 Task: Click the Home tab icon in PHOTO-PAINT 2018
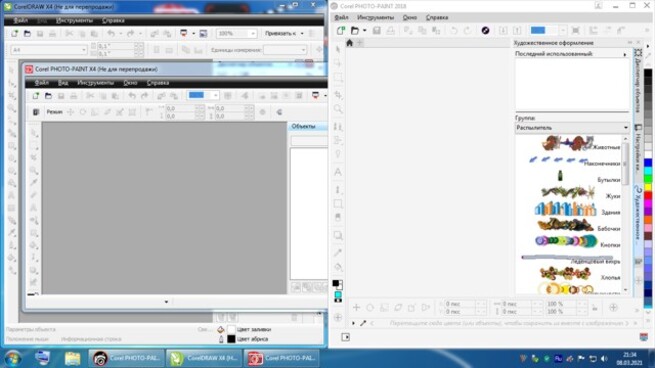click(350, 43)
